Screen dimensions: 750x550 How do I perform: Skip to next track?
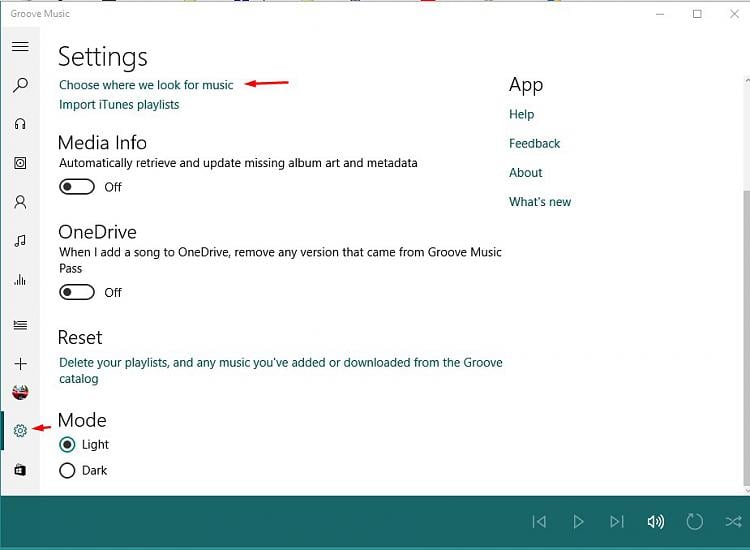pos(617,521)
